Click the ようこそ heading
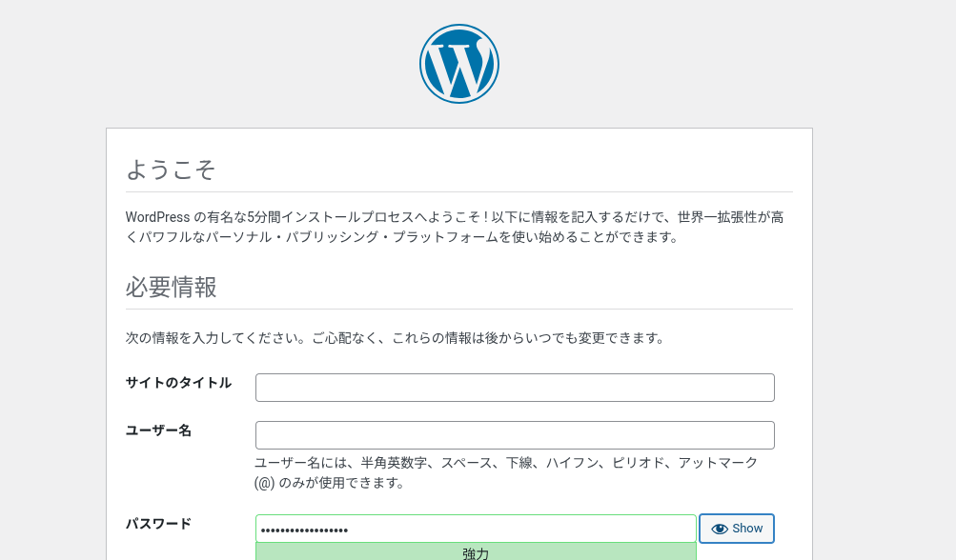 tap(171, 170)
